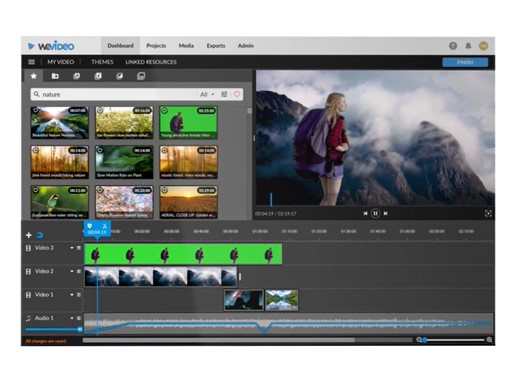Skip to next clip in preview
515x365 pixels.
[385, 213]
